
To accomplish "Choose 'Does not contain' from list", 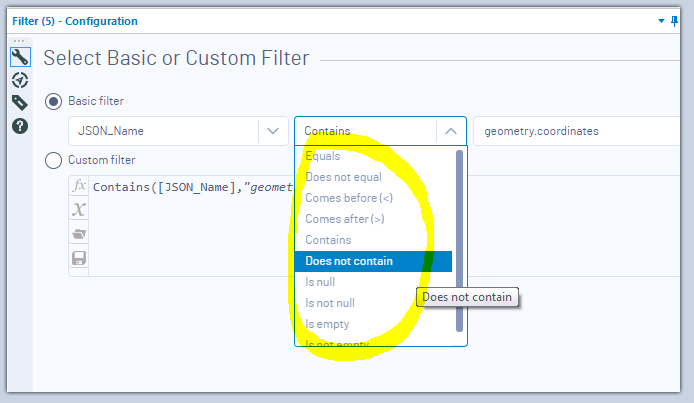I will [x=349, y=261].
